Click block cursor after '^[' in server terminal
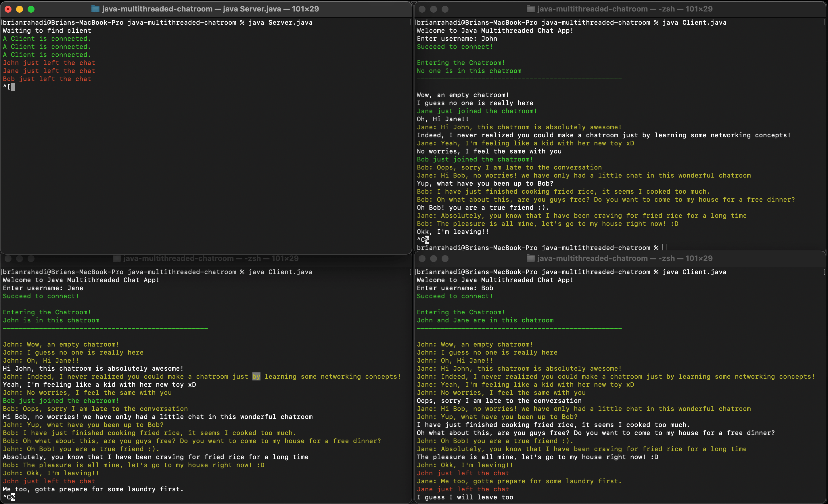828x504 pixels. point(13,87)
